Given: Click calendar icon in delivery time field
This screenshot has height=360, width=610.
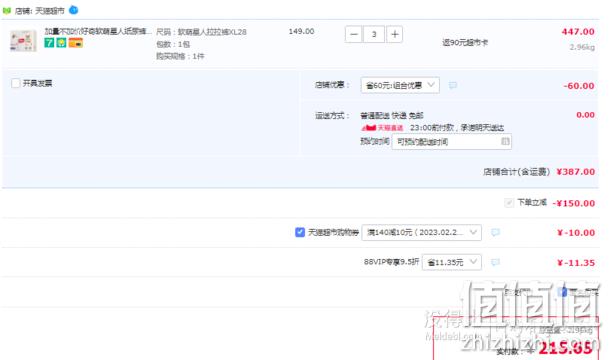Looking at the screenshot, I should pos(505,141).
